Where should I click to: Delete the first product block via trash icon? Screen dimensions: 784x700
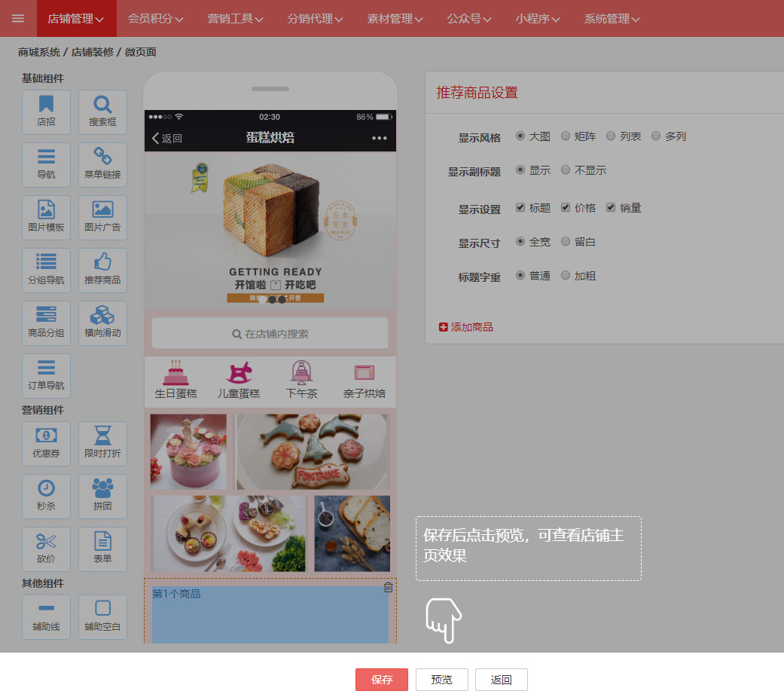click(388, 587)
